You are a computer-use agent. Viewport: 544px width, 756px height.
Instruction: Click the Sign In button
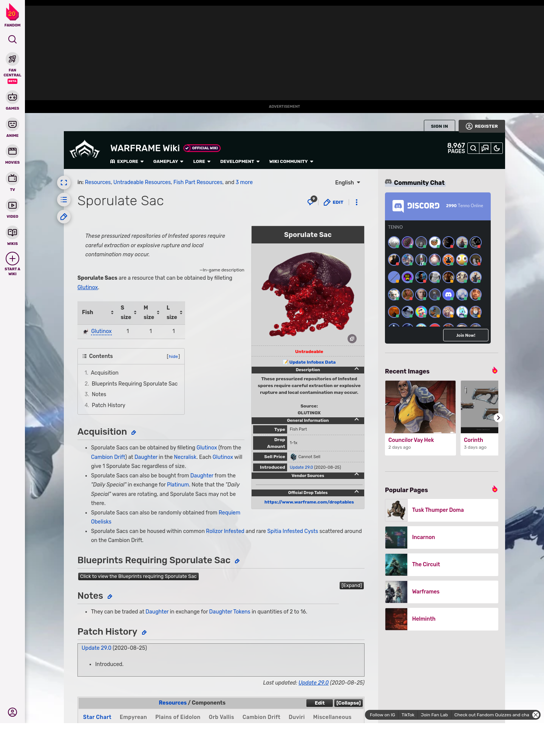tap(439, 126)
